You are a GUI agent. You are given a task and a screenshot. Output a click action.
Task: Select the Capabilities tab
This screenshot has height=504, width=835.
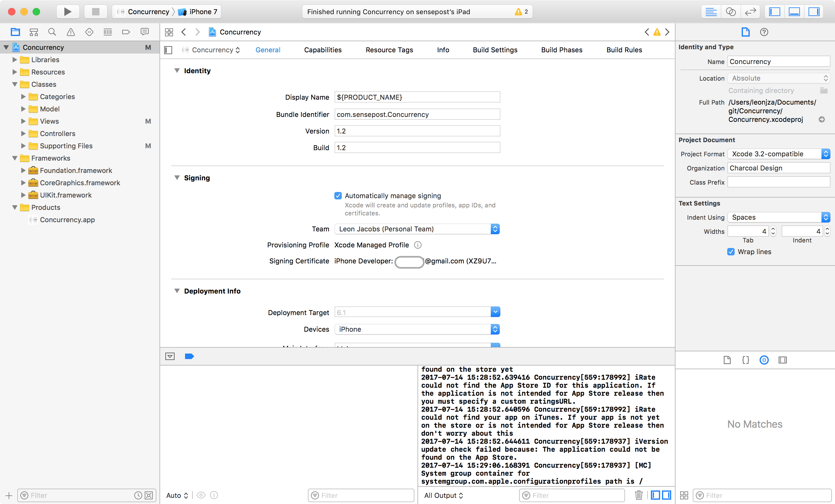point(322,50)
